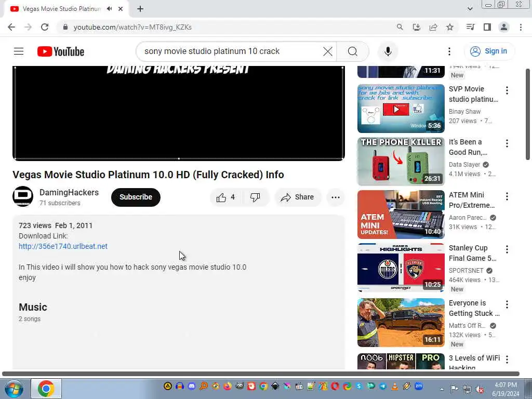Screen dimensions: 532x399
Task: Share the Vegas Movie Studio video
Action: click(x=298, y=197)
